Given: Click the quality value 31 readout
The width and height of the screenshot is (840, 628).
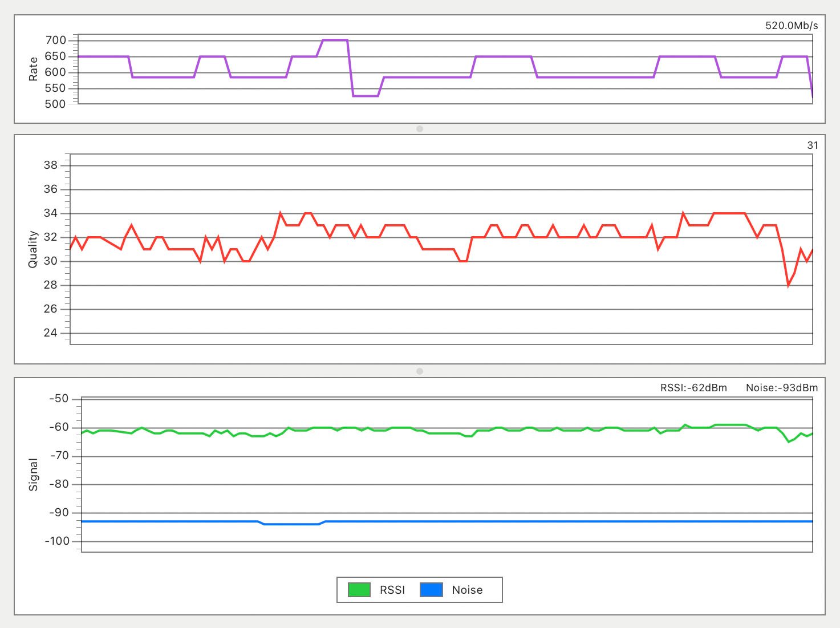Looking at the screenshot, I should click(x=813, y=145).
